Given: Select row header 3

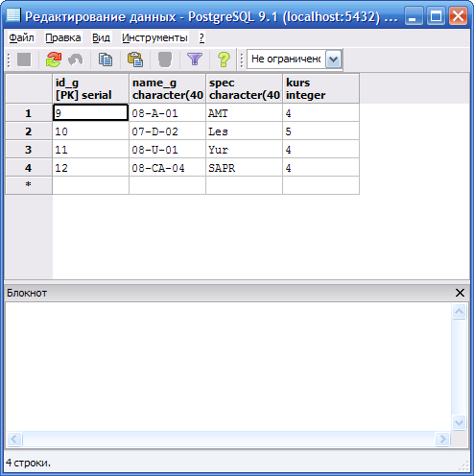Looking at the screenshot, I should (x=29, y=149).
